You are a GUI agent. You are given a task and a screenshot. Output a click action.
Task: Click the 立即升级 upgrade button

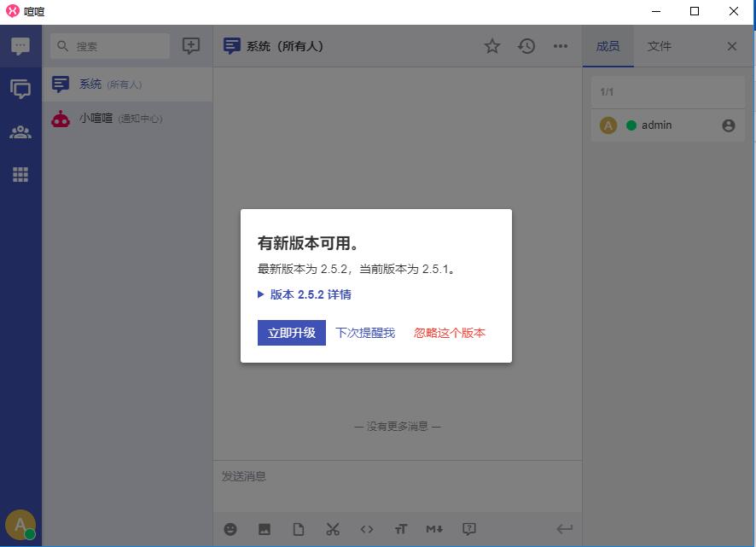[x=291, y=333]
